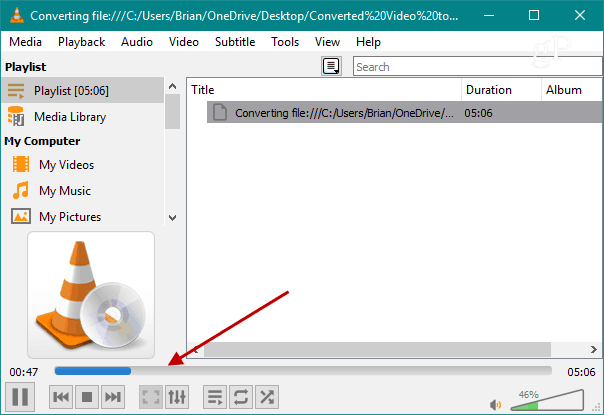Toggle loop repeat mode
The height and width of the screenshot is (415, 604).
click(241, 397)
